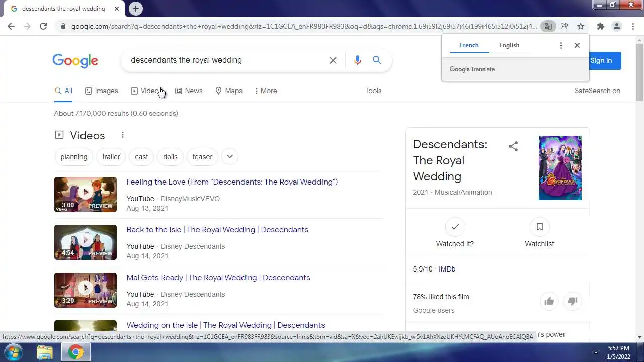
Task: Select English in Translate popup
Action: [x=509, y=45]
